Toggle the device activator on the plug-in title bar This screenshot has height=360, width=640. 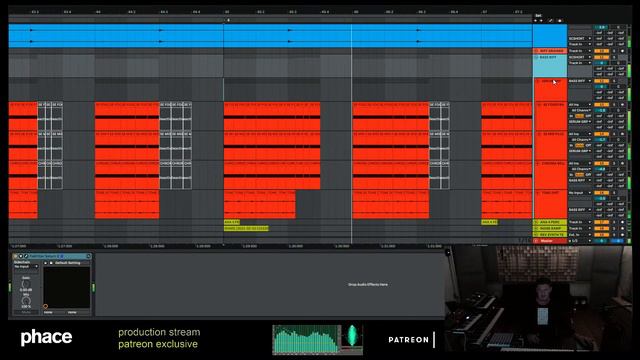pos(15,256)
